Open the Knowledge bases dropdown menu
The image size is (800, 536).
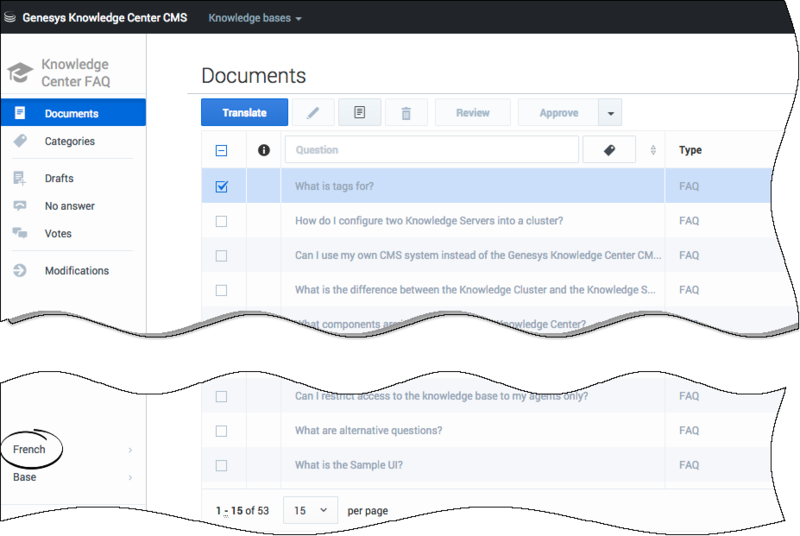click(x=255, y=18)
